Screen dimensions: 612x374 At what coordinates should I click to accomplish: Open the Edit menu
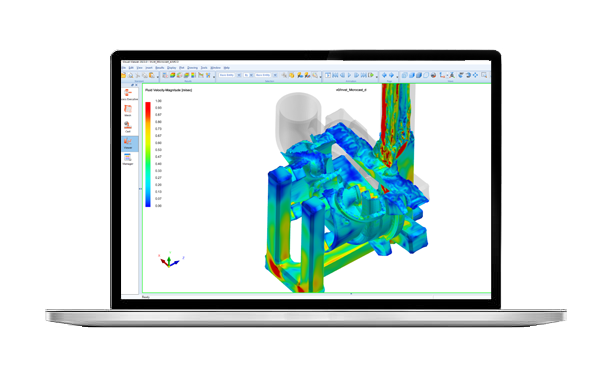[x=131, y=68]
